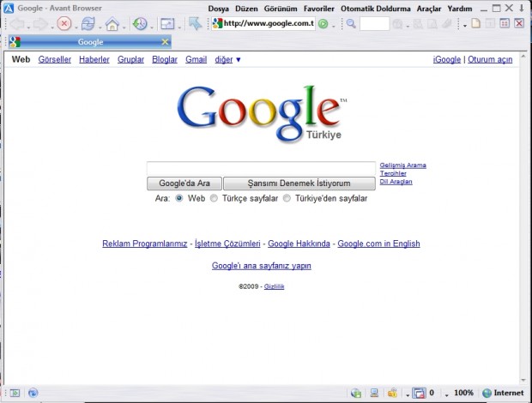Expand the Back button history dropdown
The height and width of the screenshot is (403, 532).
tap(28, 27)
